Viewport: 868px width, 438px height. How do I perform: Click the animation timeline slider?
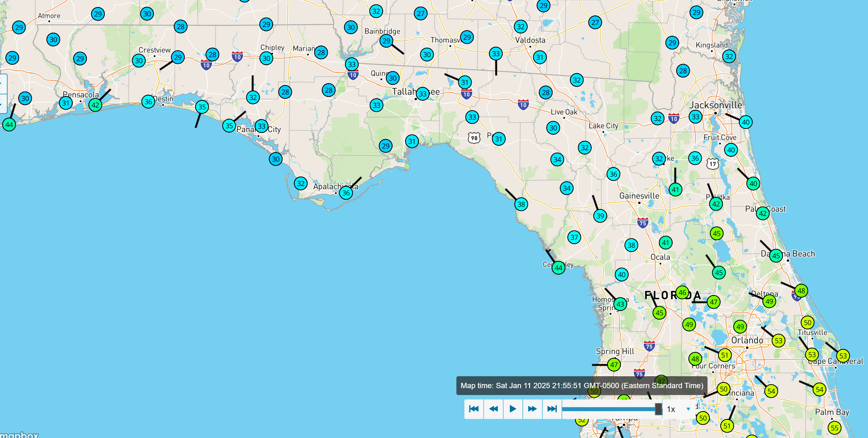[612, 409]
